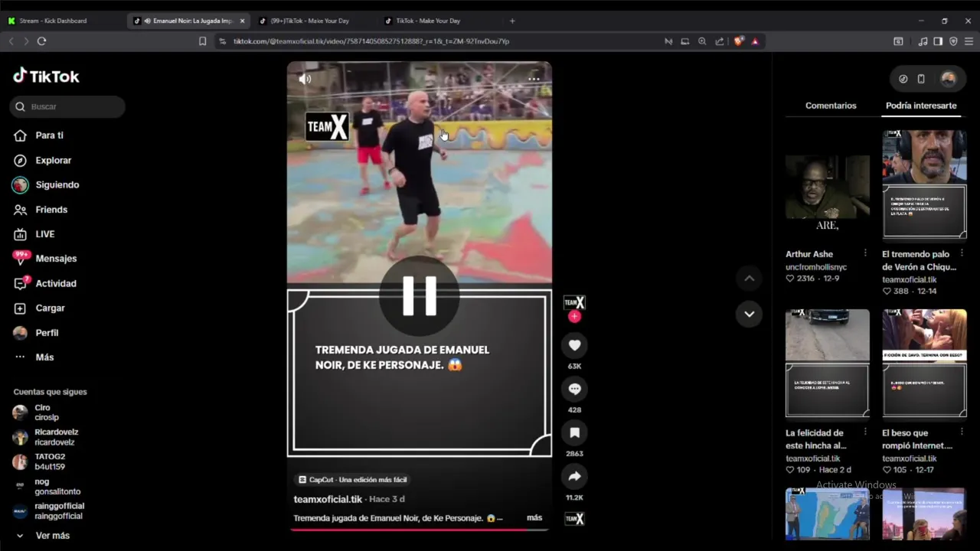The width and height of the screenshot is (980, 551).
Task: Switch to Stream - Kick Dashboard browser tab
Action: coord(52,21)
